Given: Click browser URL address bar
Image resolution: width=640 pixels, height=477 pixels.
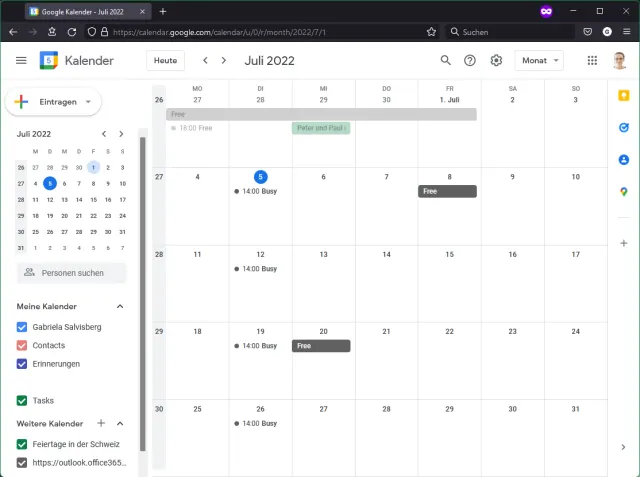Looking at the screenshot, I should pyautogui.click(x=261, y=32).
